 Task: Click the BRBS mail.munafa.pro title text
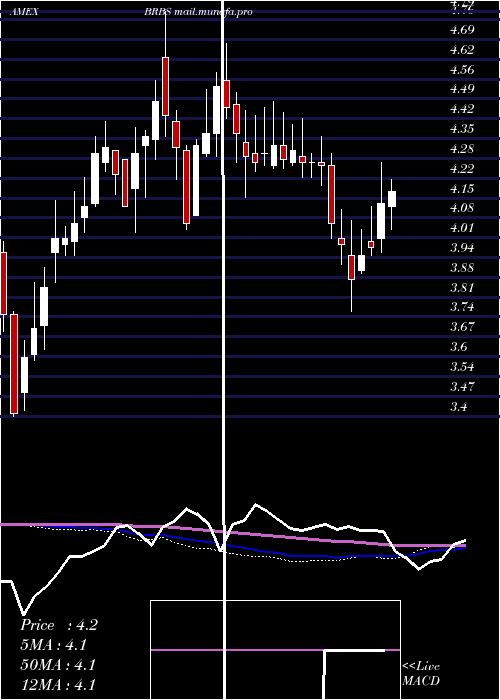coord(198,12)
